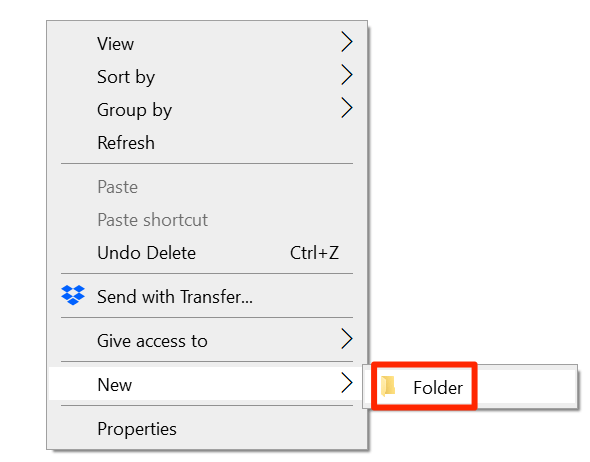Choose Send with Transfer option
The height and width of the screenshot is (462, 590).
[207, 297]
